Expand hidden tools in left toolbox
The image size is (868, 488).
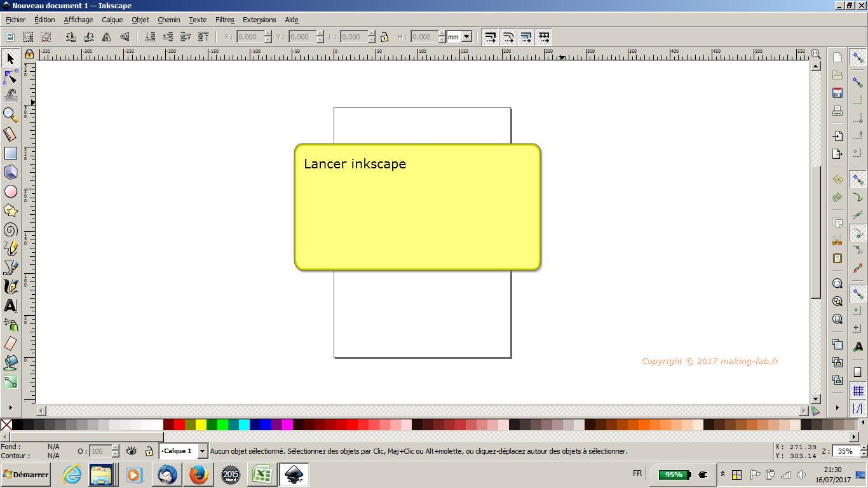(10, 407)
